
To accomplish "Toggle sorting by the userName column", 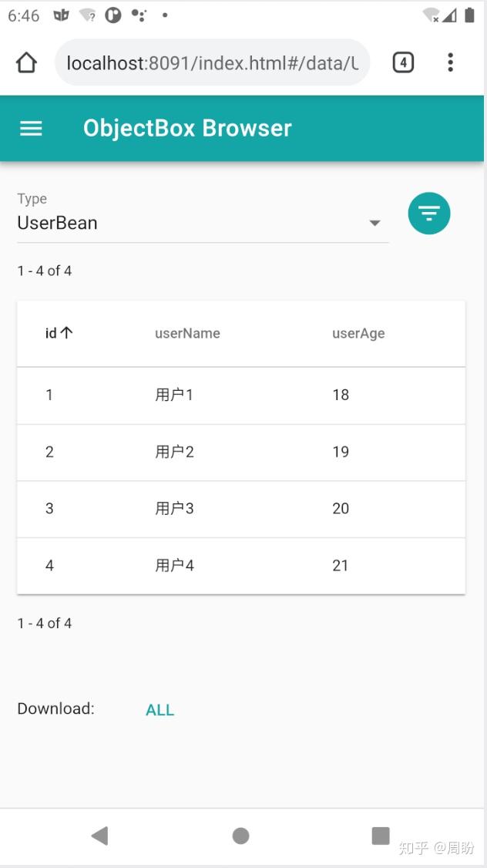I will tap(187, 333).
